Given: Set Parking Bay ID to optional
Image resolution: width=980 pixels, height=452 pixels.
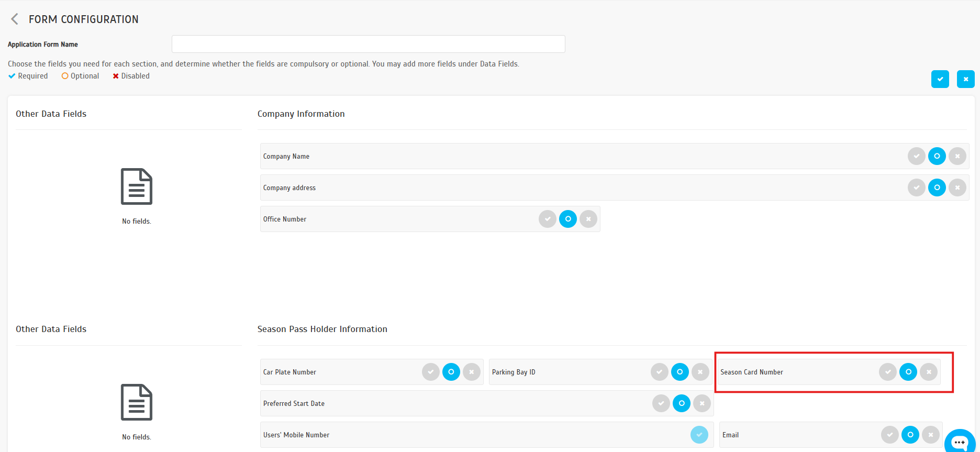Looking at the screenshot, I should [x=680, y=372].
